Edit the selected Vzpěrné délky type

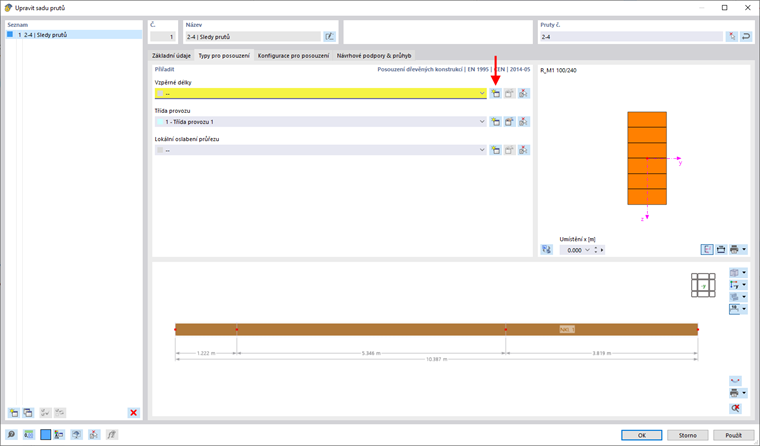click(509, 94)
